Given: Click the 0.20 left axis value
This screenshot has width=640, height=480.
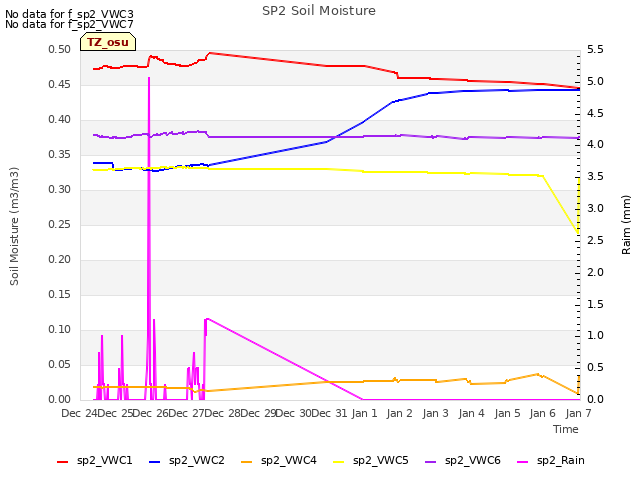Looking at the screenshot, I should [60, 260].
